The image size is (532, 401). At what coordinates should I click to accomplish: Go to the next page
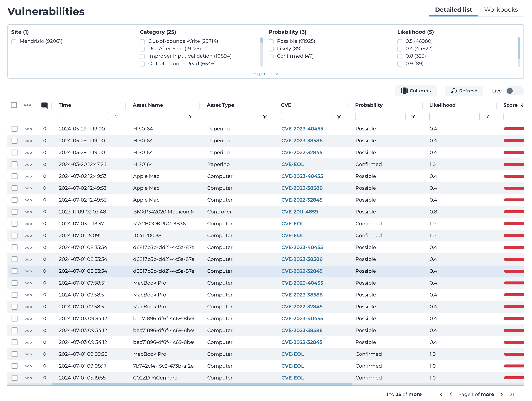click(501, 394)
